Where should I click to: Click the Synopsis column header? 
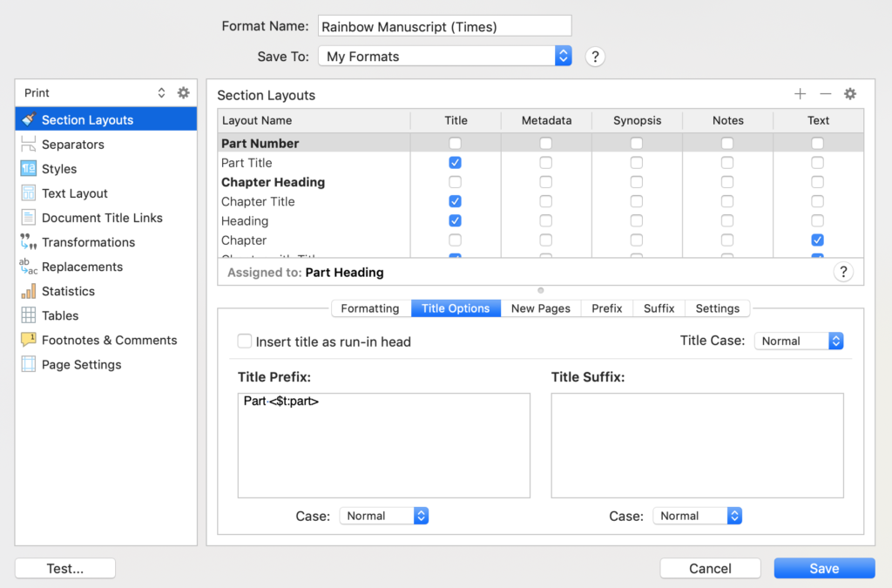[x=637, y=120]
